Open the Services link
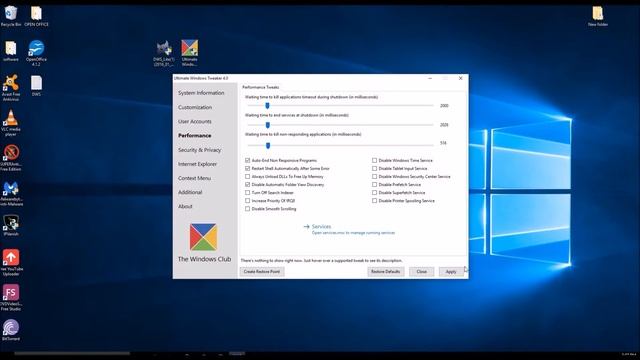640x360 pixels. click(x=321, y=227)
